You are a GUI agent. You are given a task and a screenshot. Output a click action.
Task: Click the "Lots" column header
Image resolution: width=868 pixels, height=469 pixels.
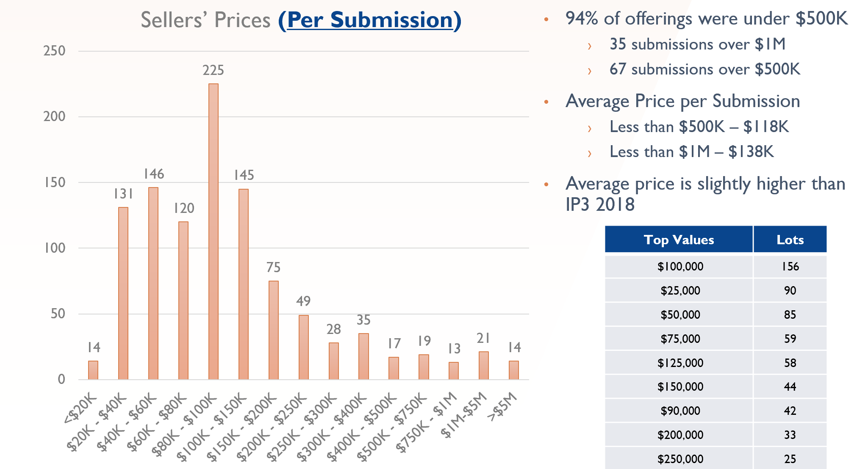[x=790, y=240]
